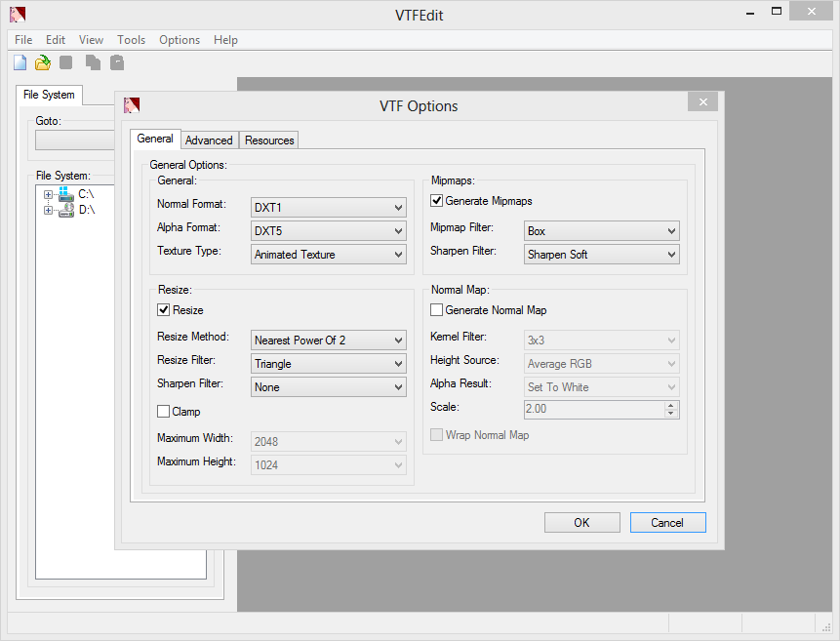
Task: Open the Tools menu
Action: tap(132, 40)
